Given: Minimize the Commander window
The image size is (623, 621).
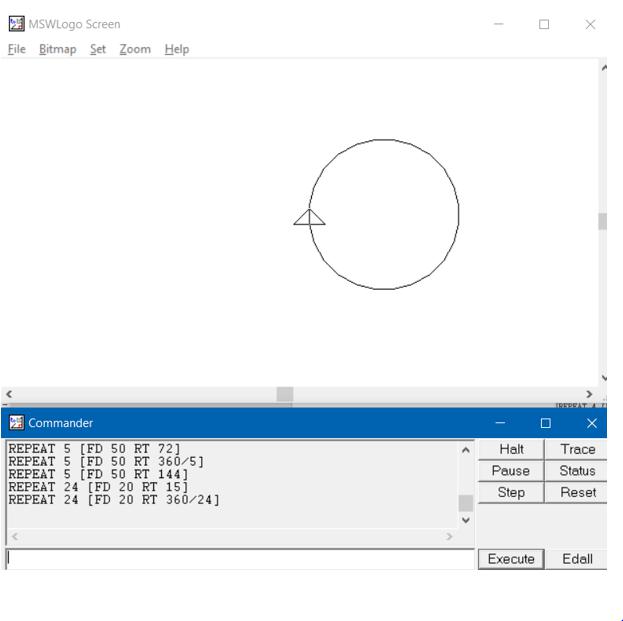Looking at the screenshot, I should (500, 423).
